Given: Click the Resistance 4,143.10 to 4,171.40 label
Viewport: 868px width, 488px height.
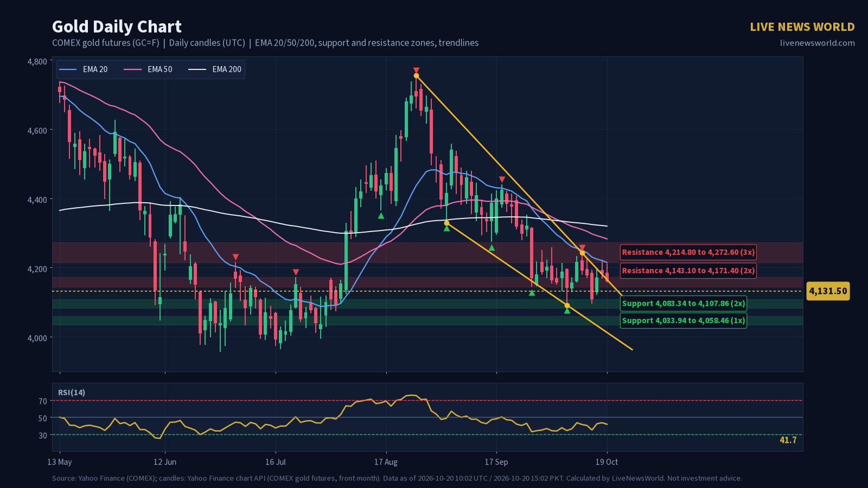Looking at the screenshot, I should [688, 271].
